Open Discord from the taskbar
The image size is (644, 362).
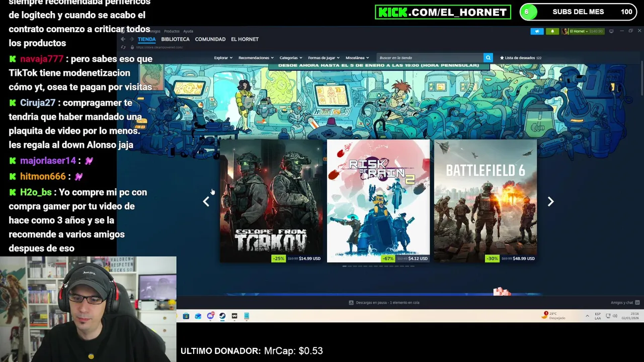click(x=210, y=316)
